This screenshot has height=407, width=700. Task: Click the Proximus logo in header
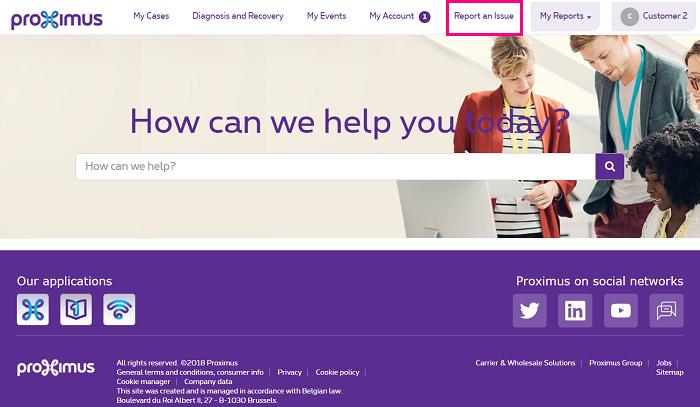57,19
